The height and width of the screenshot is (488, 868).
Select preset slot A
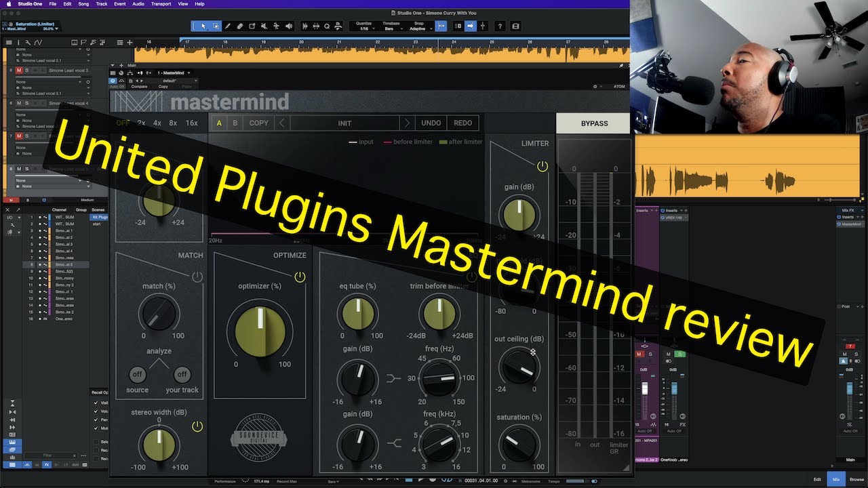click(219, 123)
